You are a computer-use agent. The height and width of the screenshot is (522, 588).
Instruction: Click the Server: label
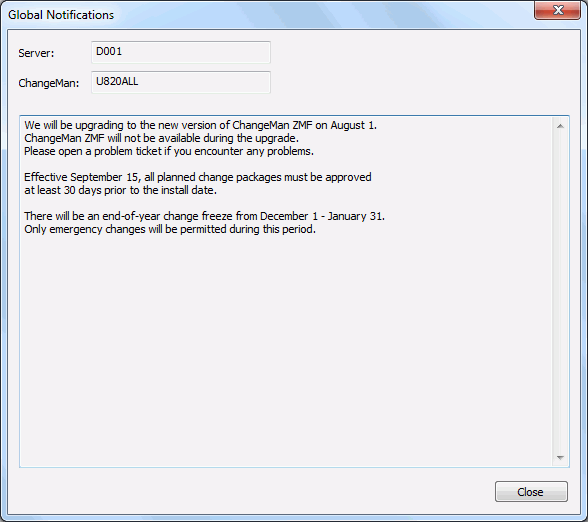[x=36, y=53]
